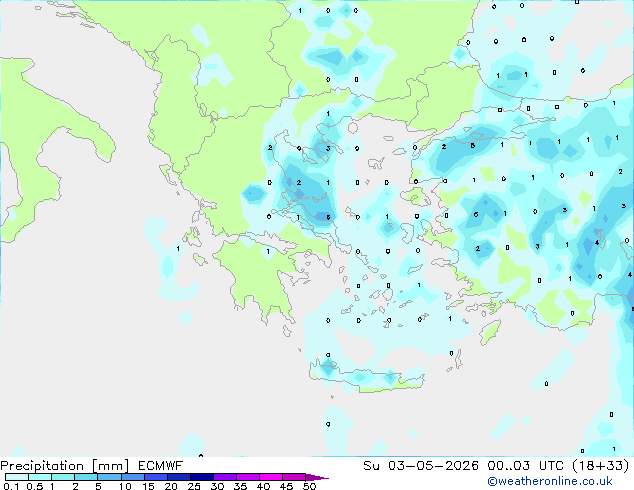The width and height of the screenshot is (634, 490).
Task: Click the '30' legend scale label
Action: coord(217,486)
